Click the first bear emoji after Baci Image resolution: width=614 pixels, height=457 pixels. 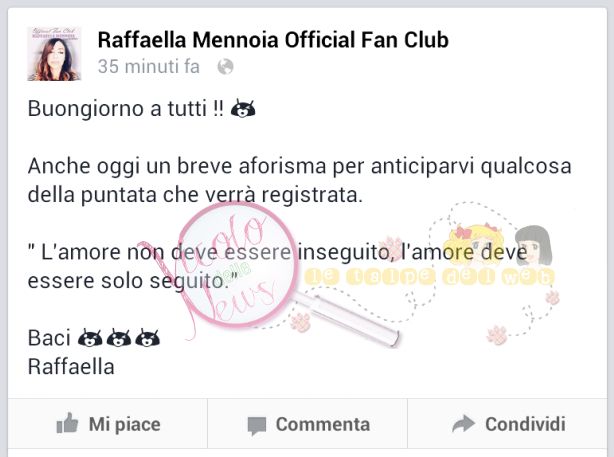[x=90, y=338]
